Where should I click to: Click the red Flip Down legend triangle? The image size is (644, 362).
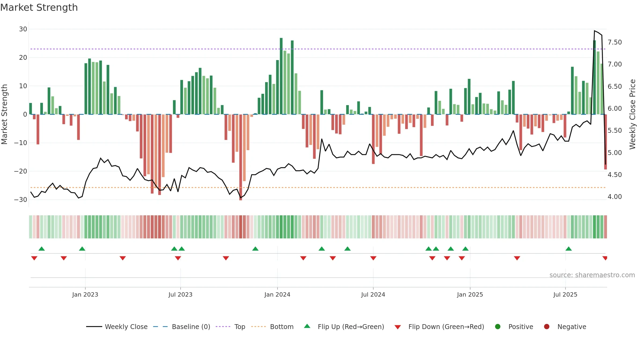[x=398, y=327]
